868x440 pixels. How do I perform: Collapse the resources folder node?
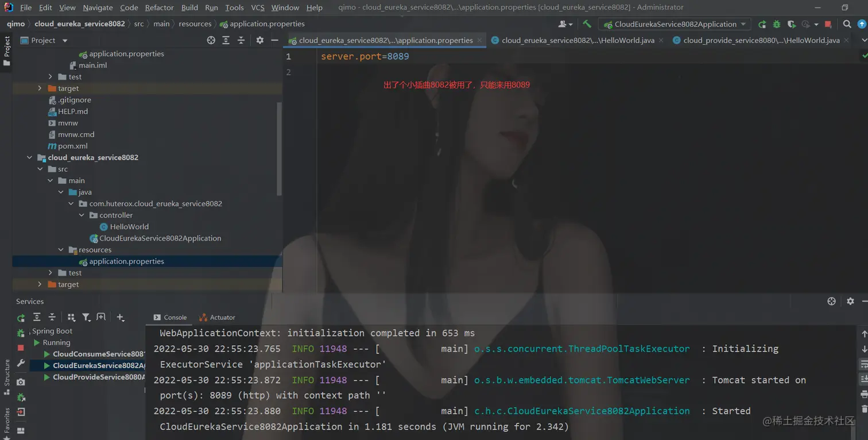(x=61, y=250)
